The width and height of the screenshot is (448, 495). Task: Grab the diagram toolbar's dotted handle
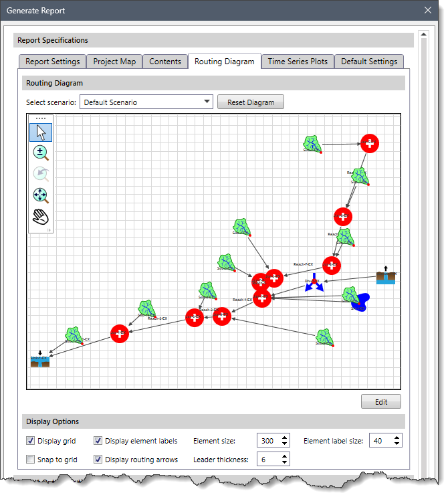coord(41,118)
